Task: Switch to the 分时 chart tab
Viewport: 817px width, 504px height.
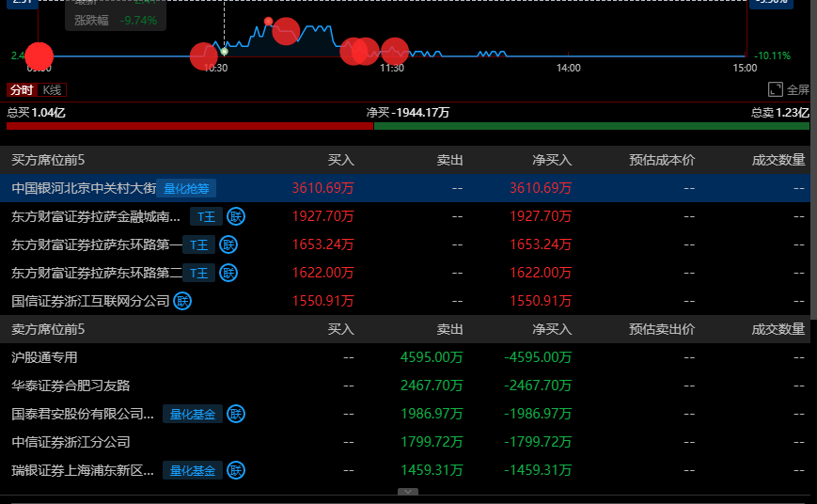Action: pyautogui.click(x=22, y=89)
